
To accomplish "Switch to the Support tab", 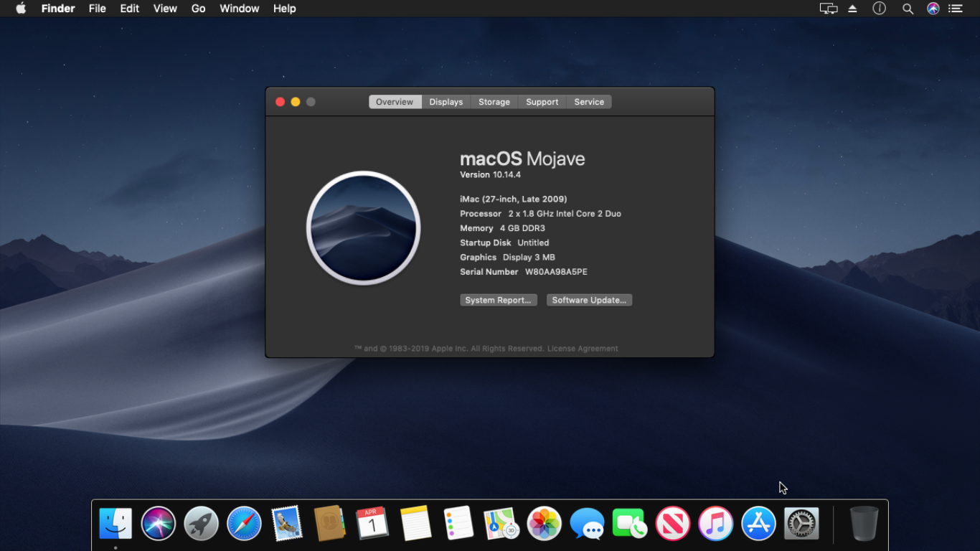I will [542, 102].
